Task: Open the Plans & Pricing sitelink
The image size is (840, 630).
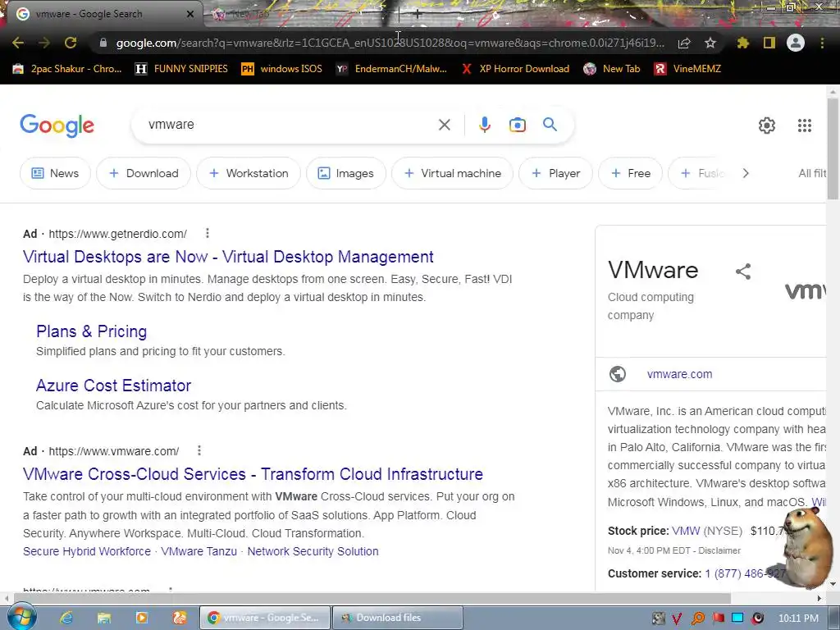Action: pyautogui.click(x=92, y=331)
